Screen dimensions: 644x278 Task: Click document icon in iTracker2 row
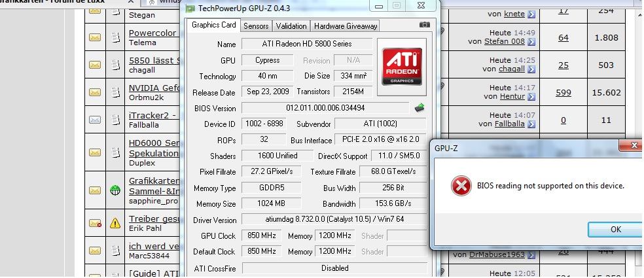115,120
